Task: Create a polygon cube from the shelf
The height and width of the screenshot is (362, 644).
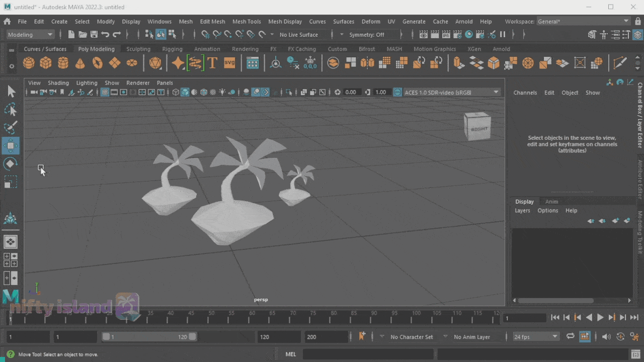Action: [46, 63]
